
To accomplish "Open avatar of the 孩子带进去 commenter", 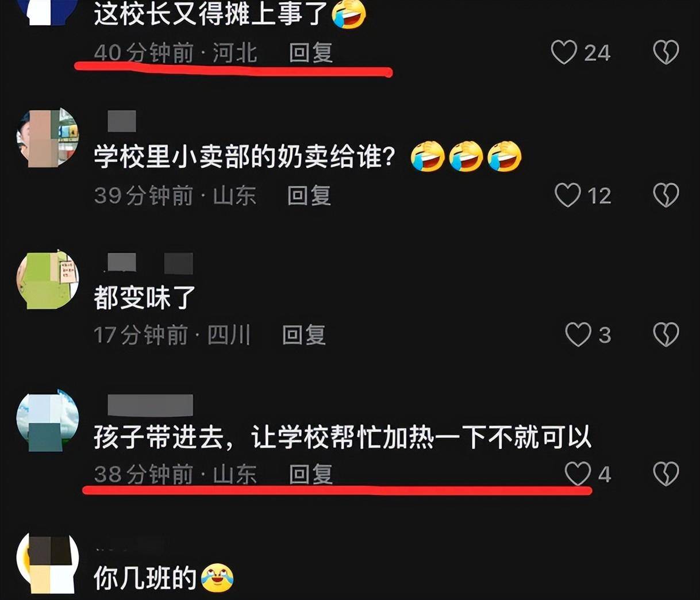I will coord(47,420).
